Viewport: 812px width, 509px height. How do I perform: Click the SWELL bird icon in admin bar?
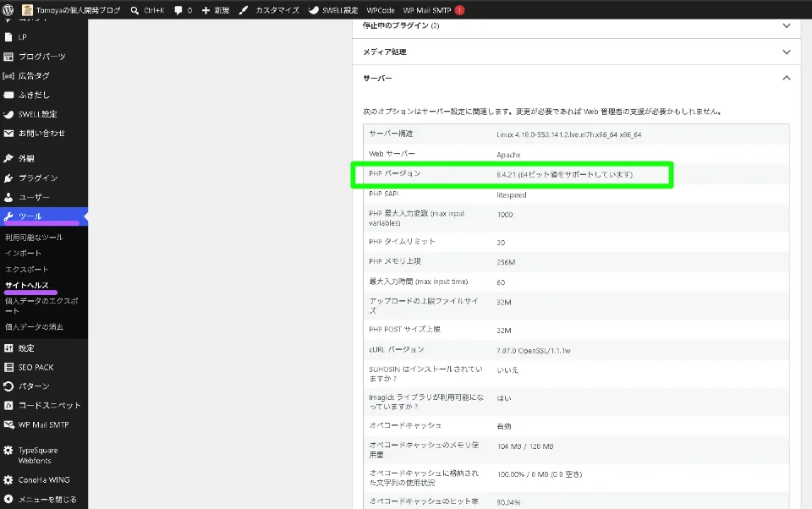(x=313, y=10)
